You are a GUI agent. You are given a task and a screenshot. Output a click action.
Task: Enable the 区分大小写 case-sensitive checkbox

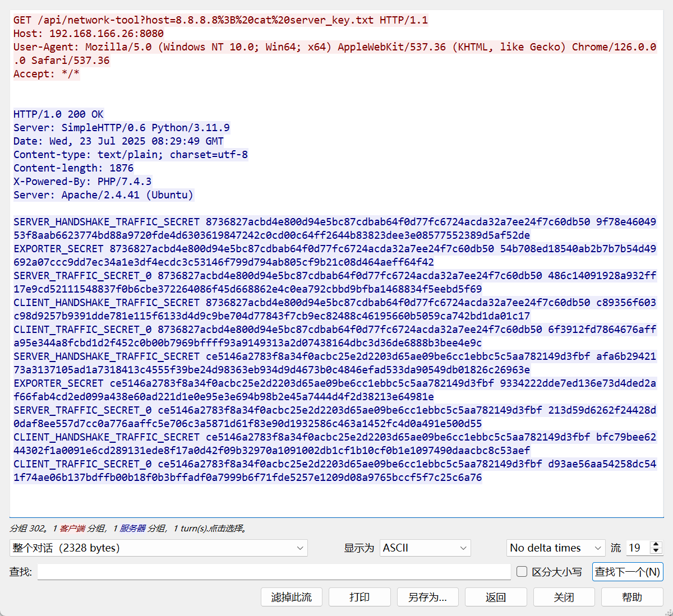522,572
